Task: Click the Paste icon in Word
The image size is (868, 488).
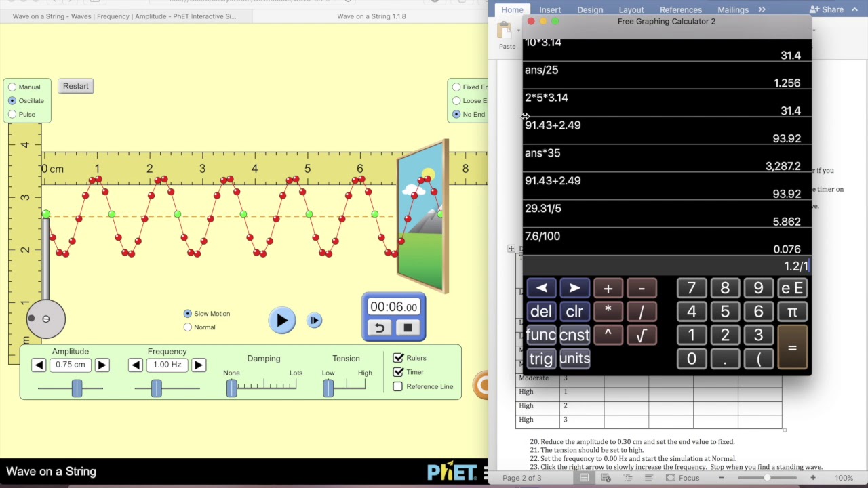Action: [505, 30]
